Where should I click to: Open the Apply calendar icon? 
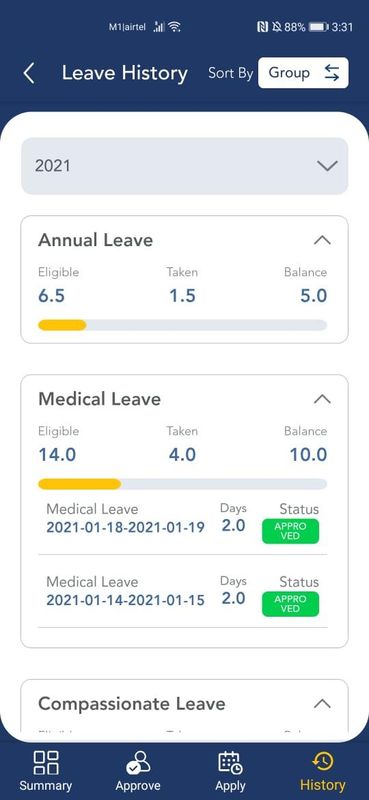coord(230,762)
